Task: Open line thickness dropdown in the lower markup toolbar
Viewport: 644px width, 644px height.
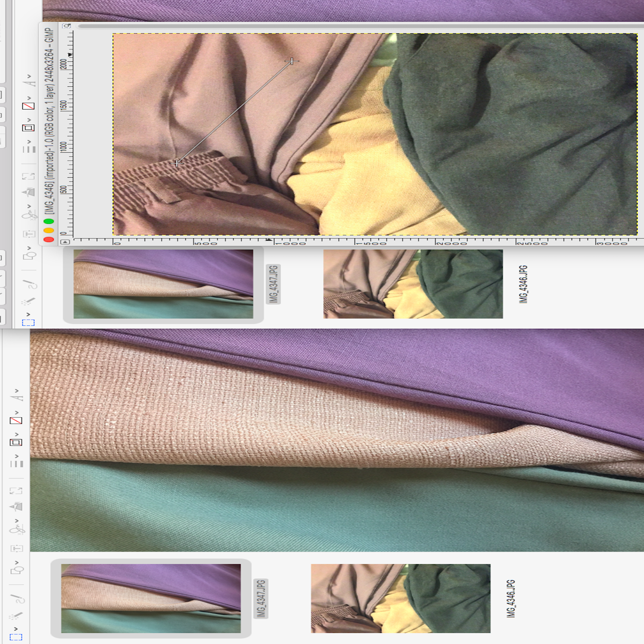Action: click(16, 463)
